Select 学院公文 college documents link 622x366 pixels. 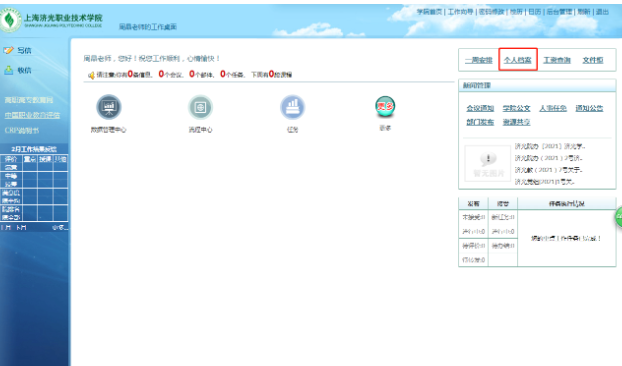point(516,108)
